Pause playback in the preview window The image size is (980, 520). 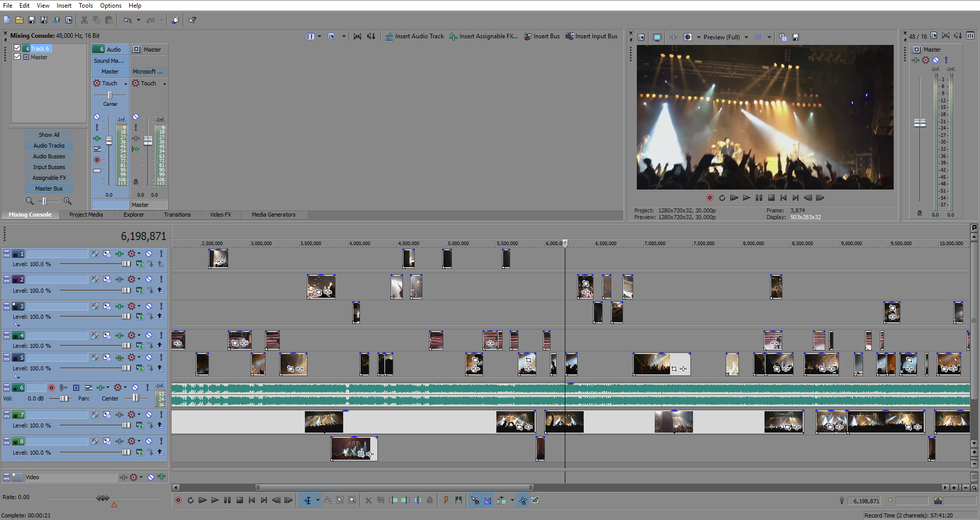click(759, 198)
